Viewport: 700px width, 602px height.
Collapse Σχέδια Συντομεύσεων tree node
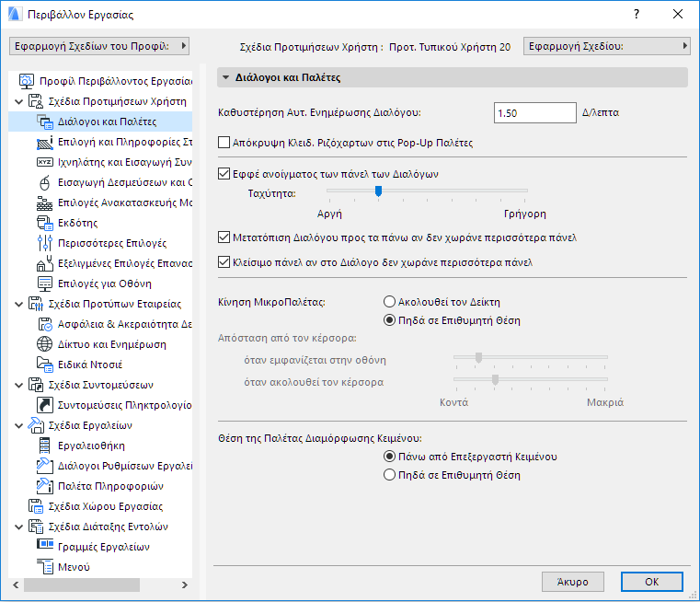(18, 385)
